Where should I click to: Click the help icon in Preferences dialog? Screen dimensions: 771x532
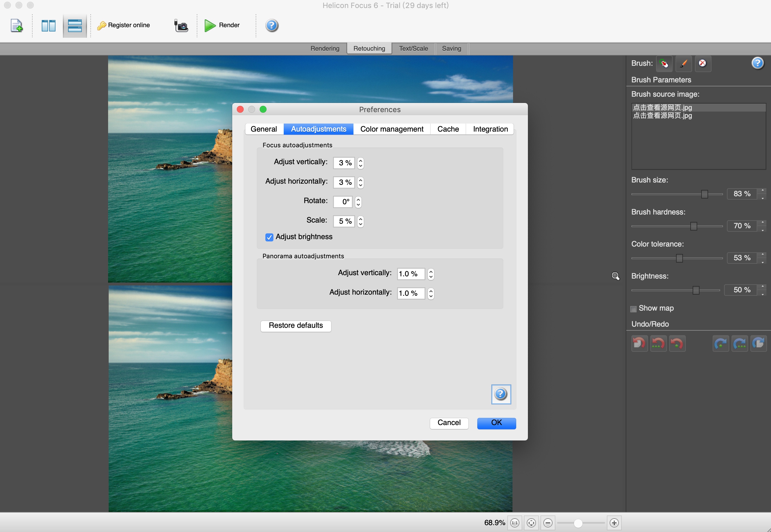[x=501, y=394]
